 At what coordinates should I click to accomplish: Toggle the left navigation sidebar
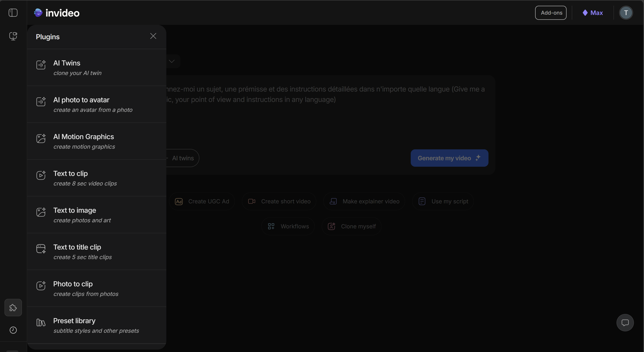[13, 13]
